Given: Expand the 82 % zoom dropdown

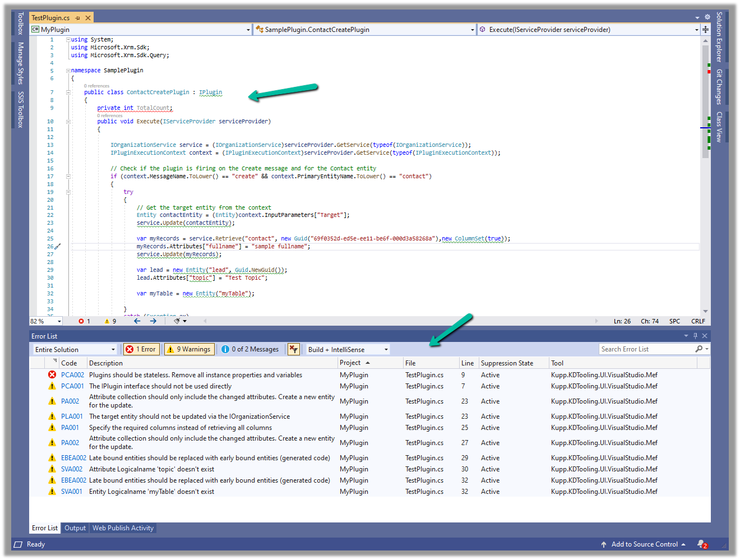Looking at the screenshot, I should (59, 321).
